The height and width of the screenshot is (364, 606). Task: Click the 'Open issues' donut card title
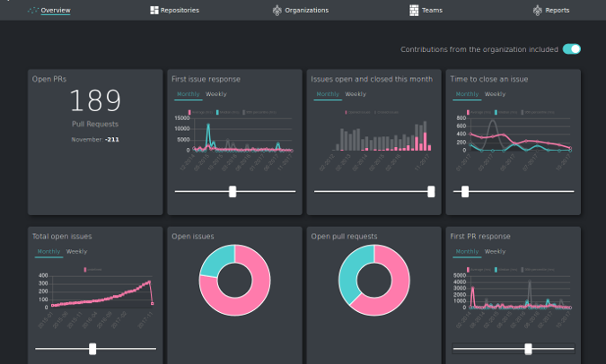tap(193, 236)
